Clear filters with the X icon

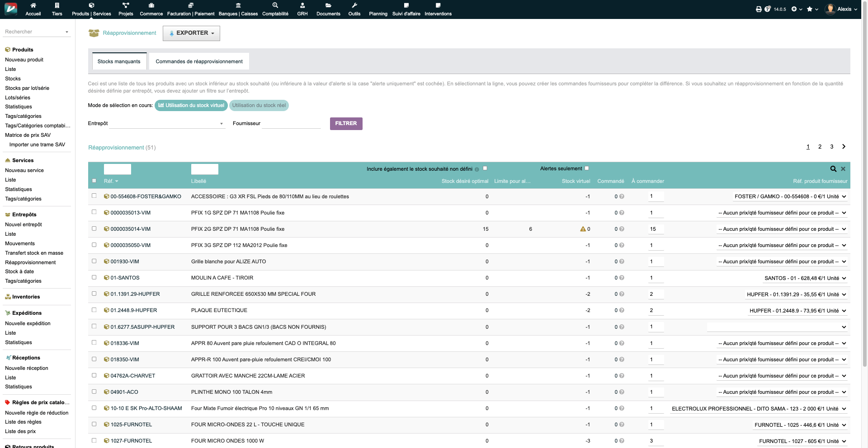click(x=843, y=169)
